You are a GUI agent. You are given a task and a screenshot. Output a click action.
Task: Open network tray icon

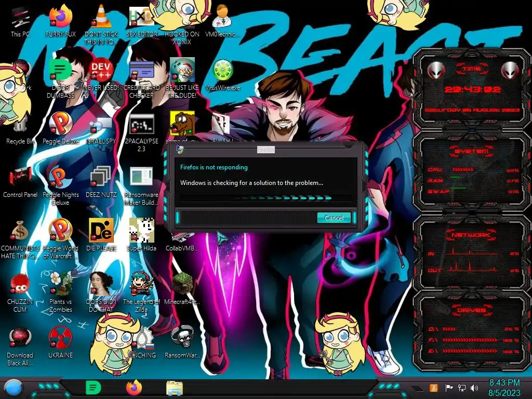click(x=462, y=388)
